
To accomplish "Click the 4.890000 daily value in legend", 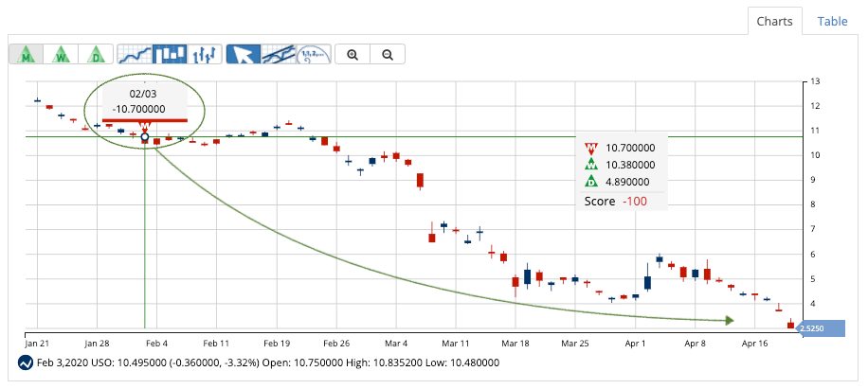I will (x=627, y=182).
